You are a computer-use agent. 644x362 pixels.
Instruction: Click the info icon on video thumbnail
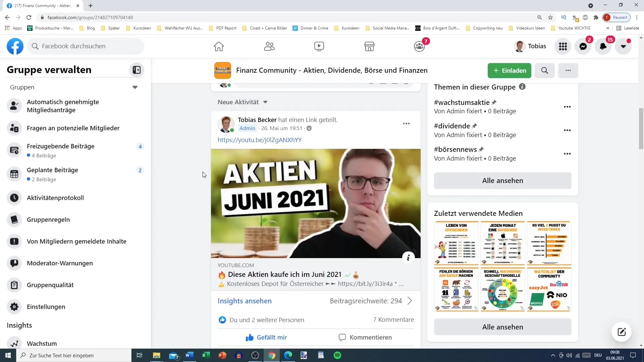408,258
